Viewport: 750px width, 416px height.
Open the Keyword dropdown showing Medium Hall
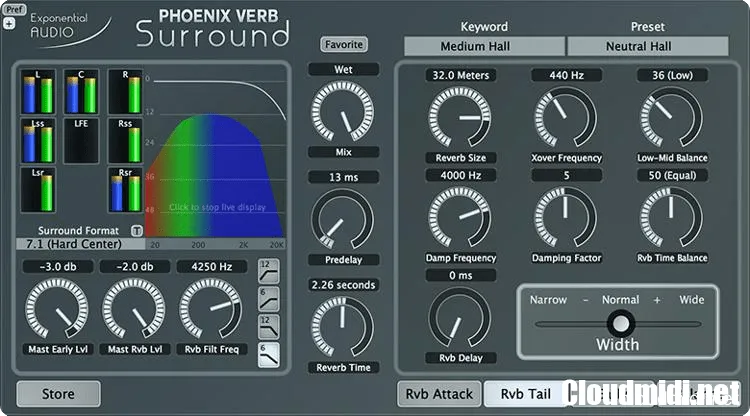pyautogui.click(x=484, y=46)
